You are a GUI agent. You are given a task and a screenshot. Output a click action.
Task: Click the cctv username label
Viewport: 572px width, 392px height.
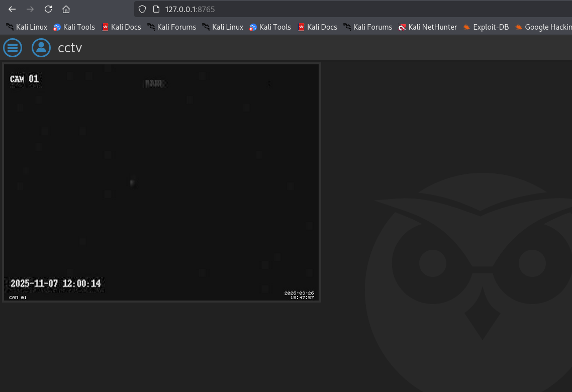point(70,48)
